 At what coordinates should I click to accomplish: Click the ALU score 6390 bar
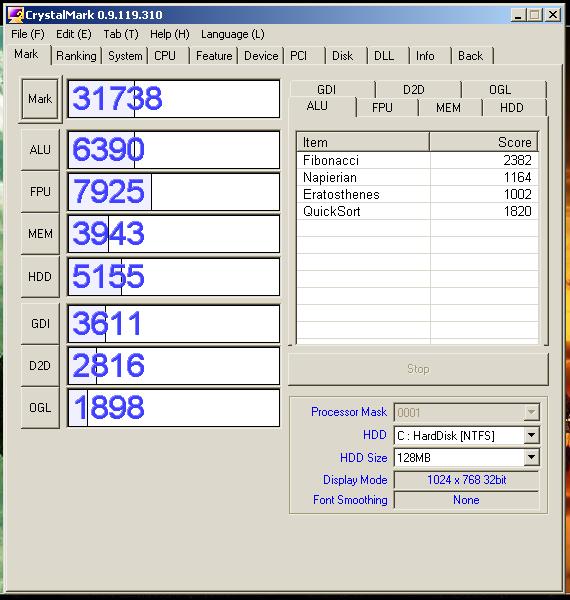point(174,150)
